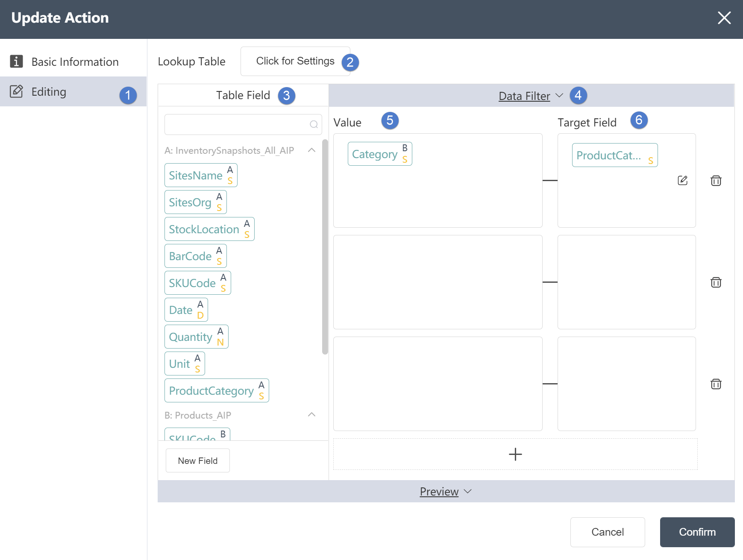
Task: Select the BarCode field tag
Action: (x=195, y=256)
